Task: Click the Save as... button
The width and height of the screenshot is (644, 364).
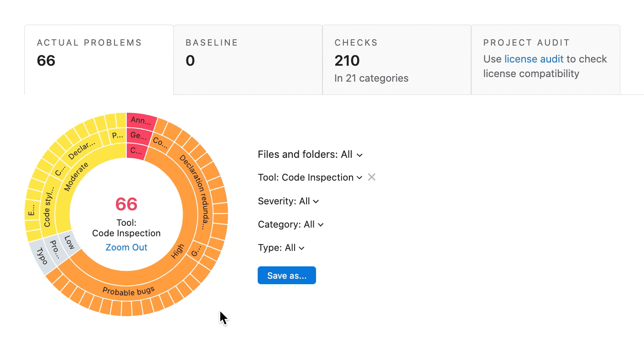Action: [x=286, y=276]
